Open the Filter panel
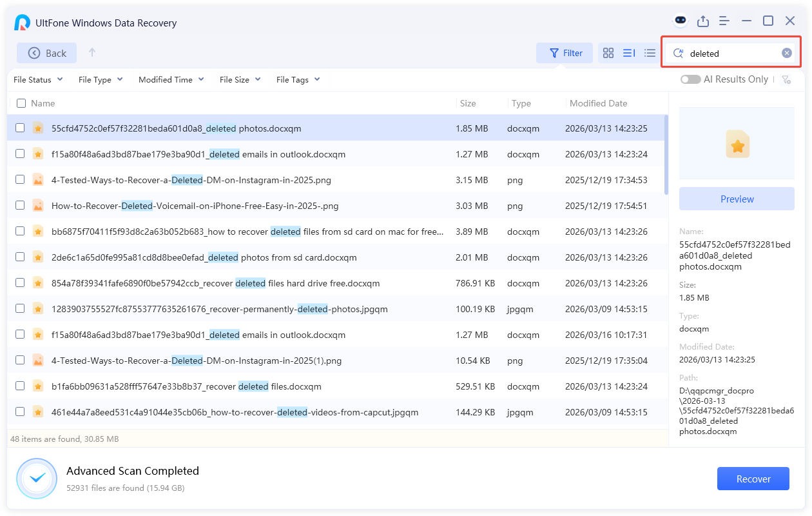 coord(565,53)
